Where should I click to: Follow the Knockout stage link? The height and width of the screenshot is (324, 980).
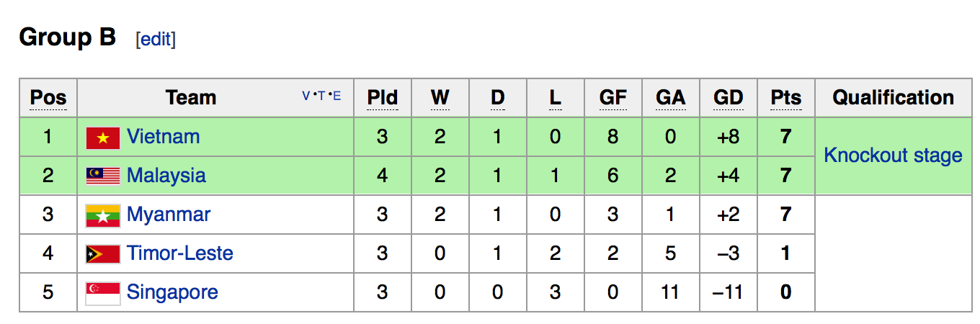pyautogui.click(x=893, y=156)
